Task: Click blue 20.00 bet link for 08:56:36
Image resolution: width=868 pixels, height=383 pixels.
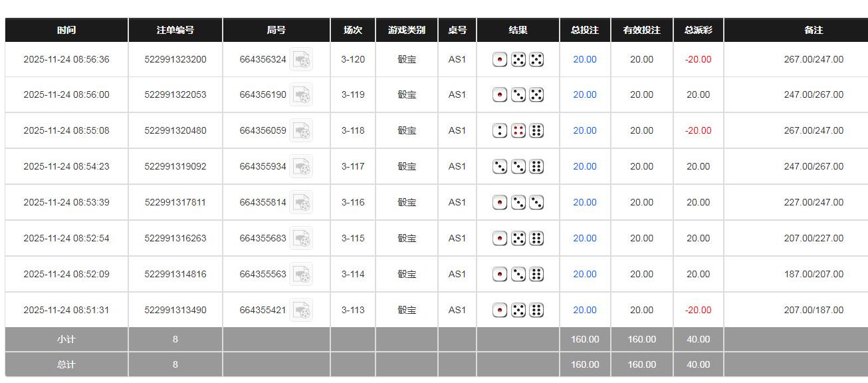Action: pos(585,60)
